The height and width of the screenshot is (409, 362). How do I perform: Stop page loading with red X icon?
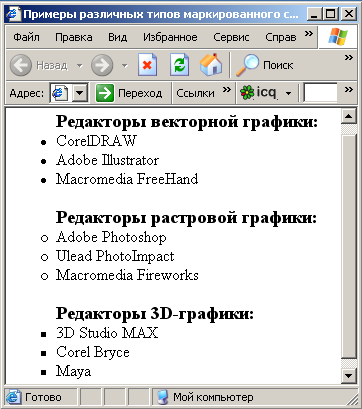click(x=147, y=64)
